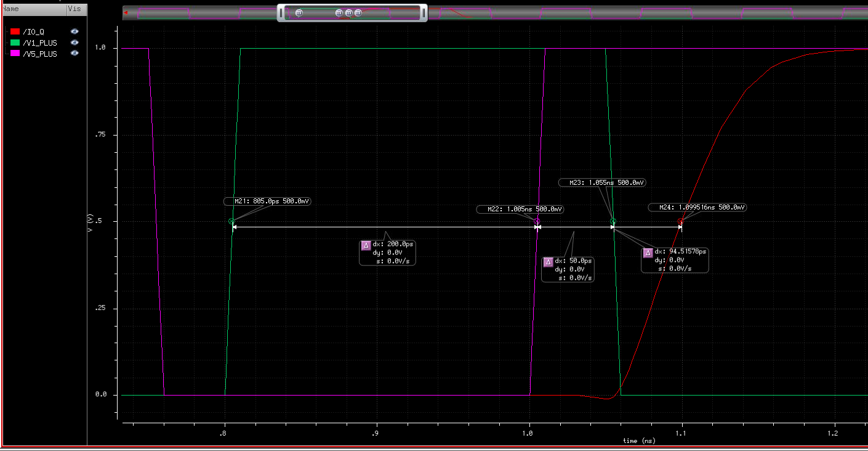This screenshot has height=451, width=868.
Task: Click the right handle of the zoom strip window
Action: pos(424,13)
